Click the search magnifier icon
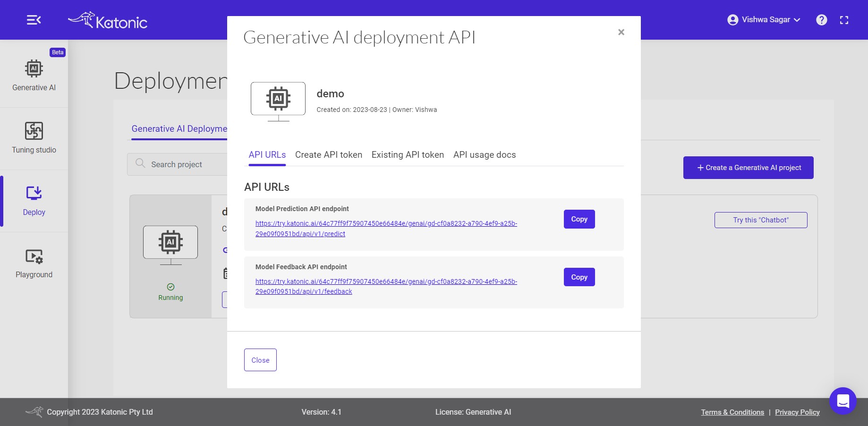Screen dimensions: 868x426 pos(140,163)
